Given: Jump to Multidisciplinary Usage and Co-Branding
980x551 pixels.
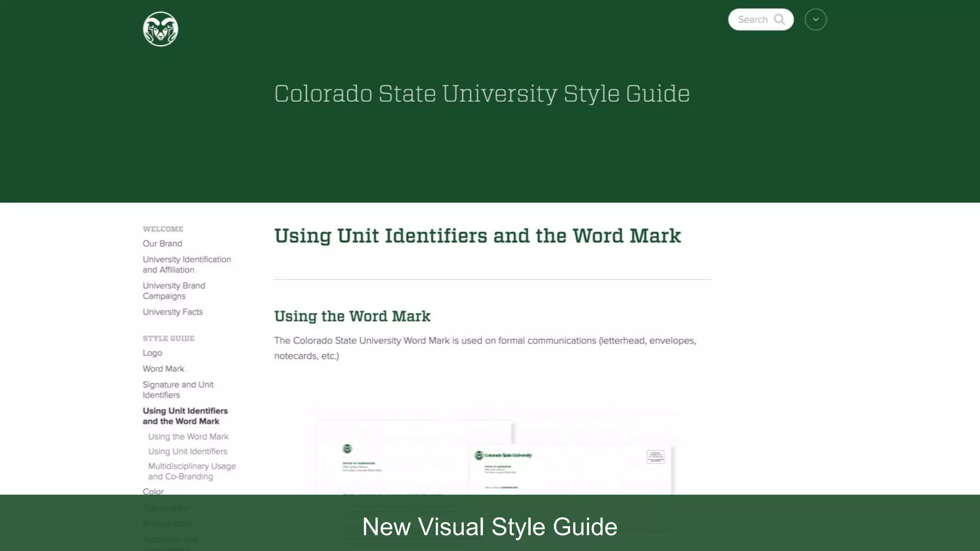Looking at the screenshot, I should [x=192, y=471].
